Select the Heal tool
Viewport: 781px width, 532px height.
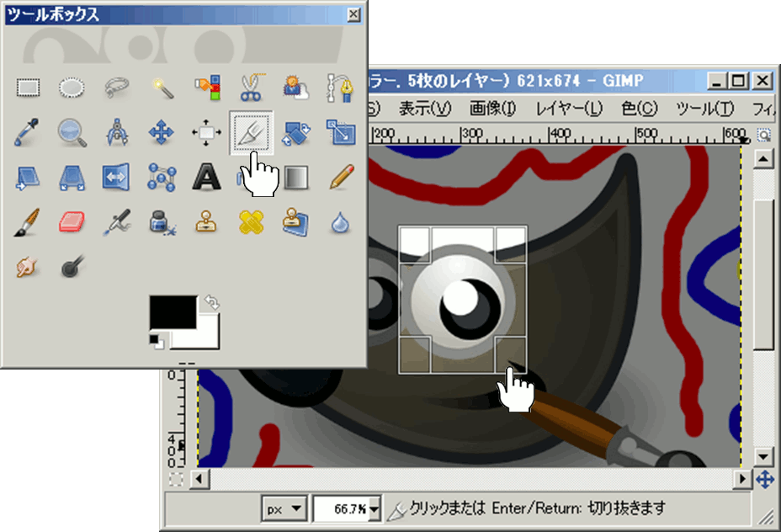coord(250,221)
